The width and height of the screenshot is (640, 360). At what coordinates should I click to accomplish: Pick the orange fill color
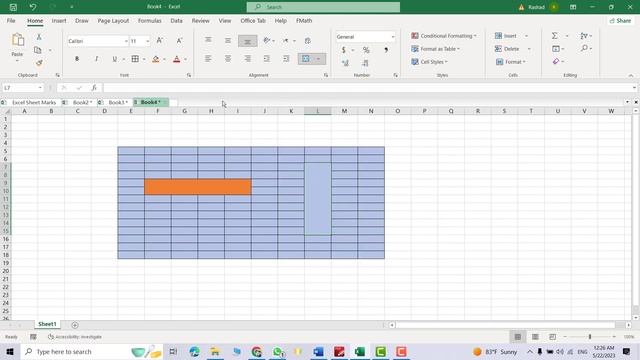(x=156, y=60)
